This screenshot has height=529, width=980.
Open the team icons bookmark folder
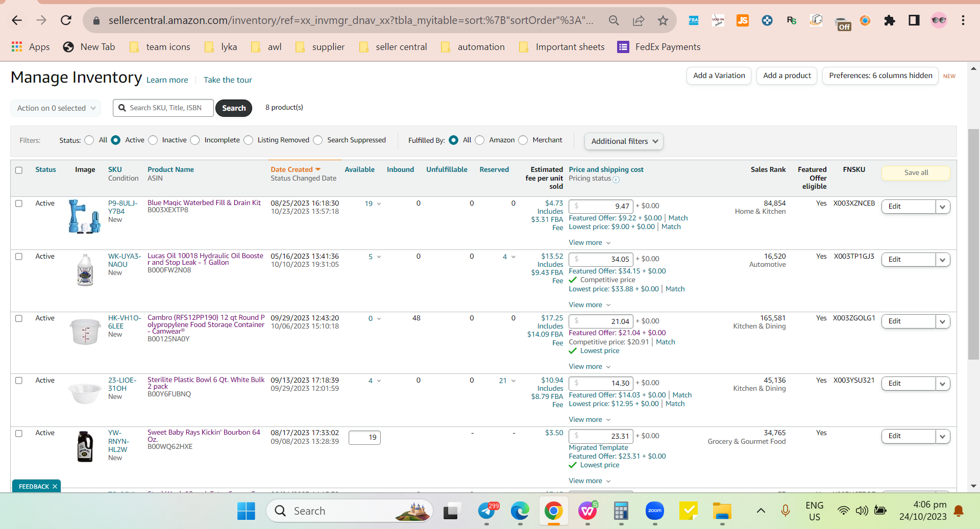(160, 47)
